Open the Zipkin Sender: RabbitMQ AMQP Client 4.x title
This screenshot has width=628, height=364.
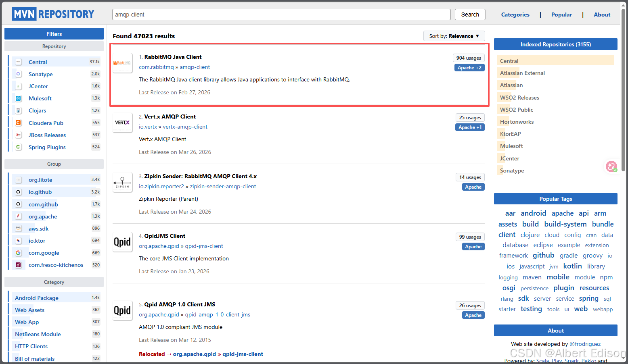point(200,176)
